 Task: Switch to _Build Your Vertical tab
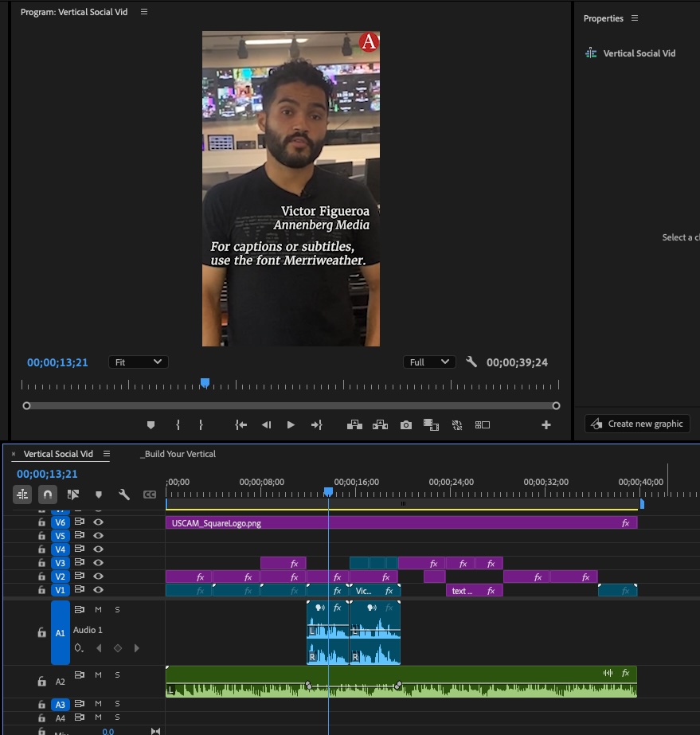tap(178, 454)
